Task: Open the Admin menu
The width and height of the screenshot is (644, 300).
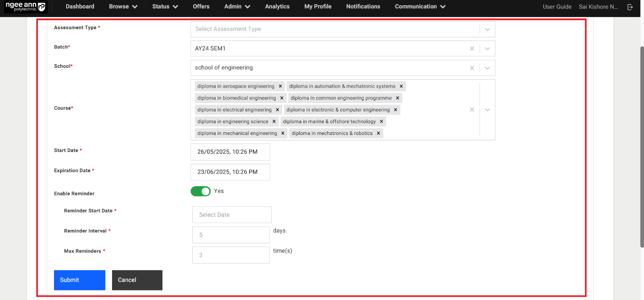Action: [x=237, y=7]
